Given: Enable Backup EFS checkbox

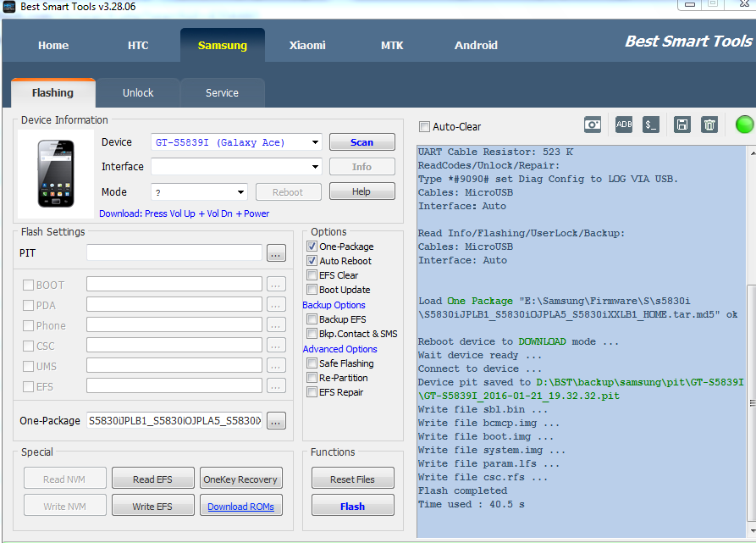Looking at the screenshot, I should [x=312, y=319].
